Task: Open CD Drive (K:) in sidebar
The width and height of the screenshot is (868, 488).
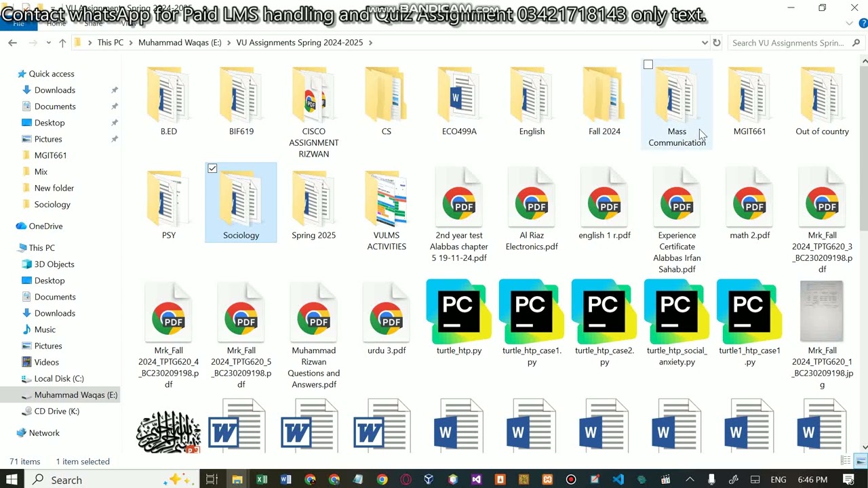Action: coord(57,411)
